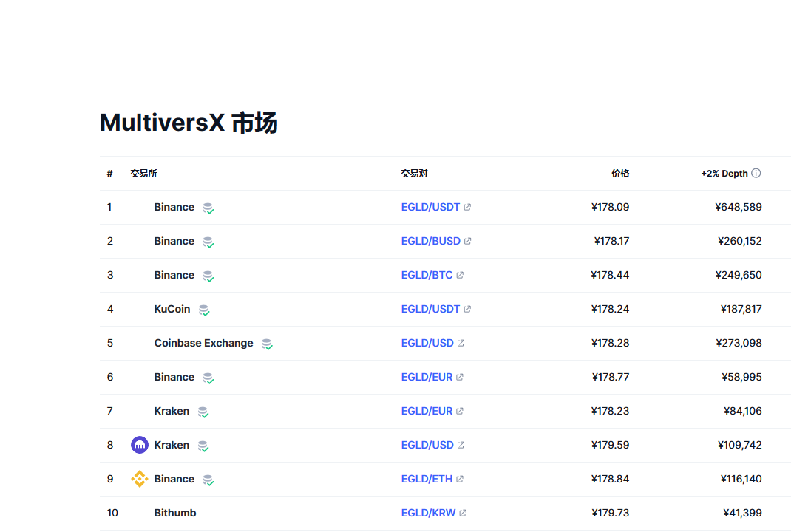Click external link icon for Kraken EGLD/USD pair
Image resolution: width=791 pixels, height=532 pixels.
point(461,445)
